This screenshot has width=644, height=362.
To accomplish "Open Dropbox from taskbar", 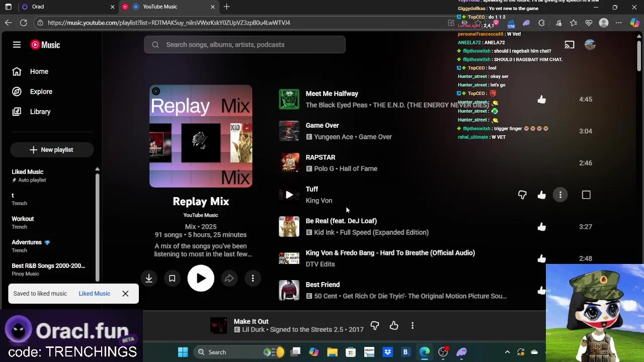I will click(x=387, y=352).
